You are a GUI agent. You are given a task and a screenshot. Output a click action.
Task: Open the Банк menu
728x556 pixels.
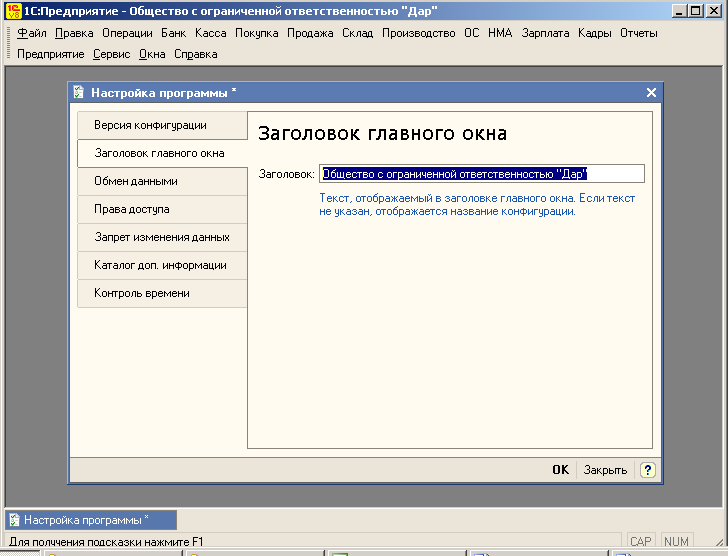pos(173,33)
